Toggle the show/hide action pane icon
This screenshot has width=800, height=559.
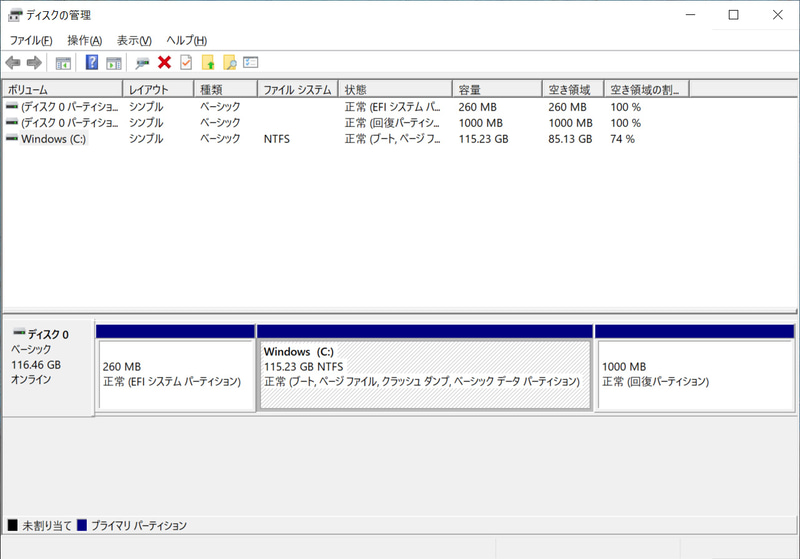coord(114,63)
